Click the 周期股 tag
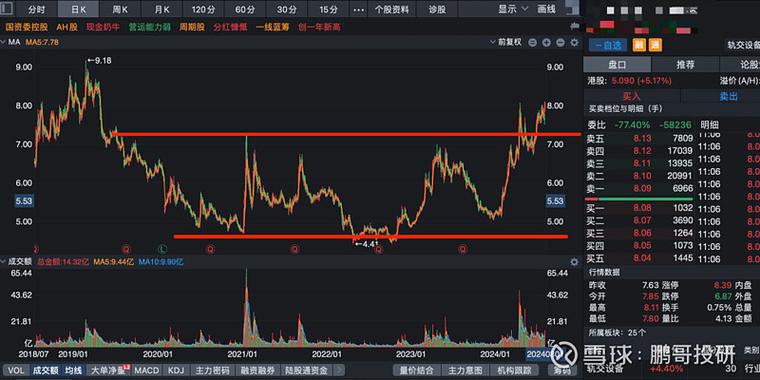 (192, 27)
